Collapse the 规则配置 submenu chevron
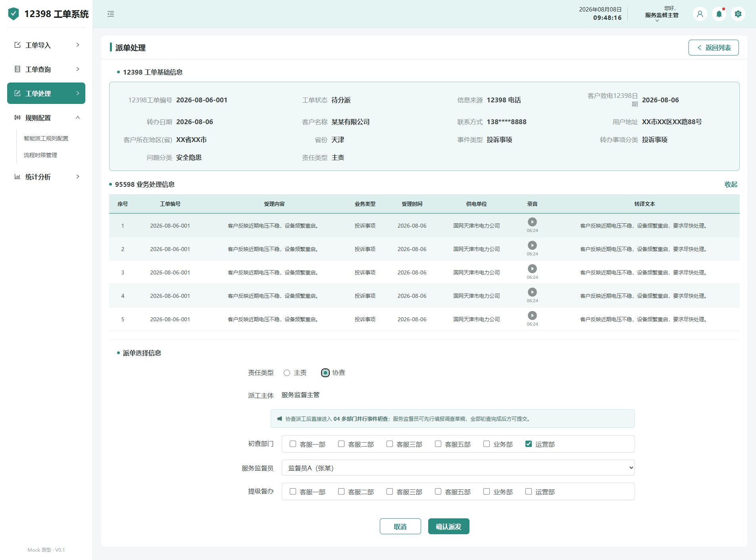Image resolution: width=756 pixels, height=560 pixels. (78, 117)
